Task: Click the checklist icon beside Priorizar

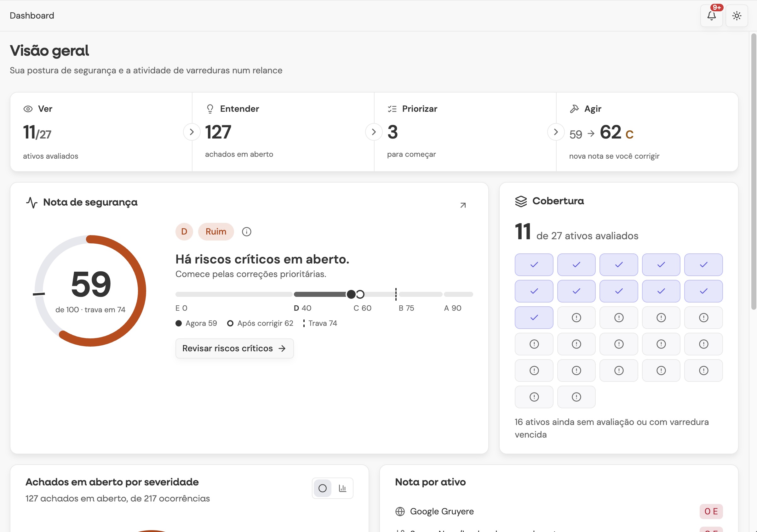Action: point(392,109)
